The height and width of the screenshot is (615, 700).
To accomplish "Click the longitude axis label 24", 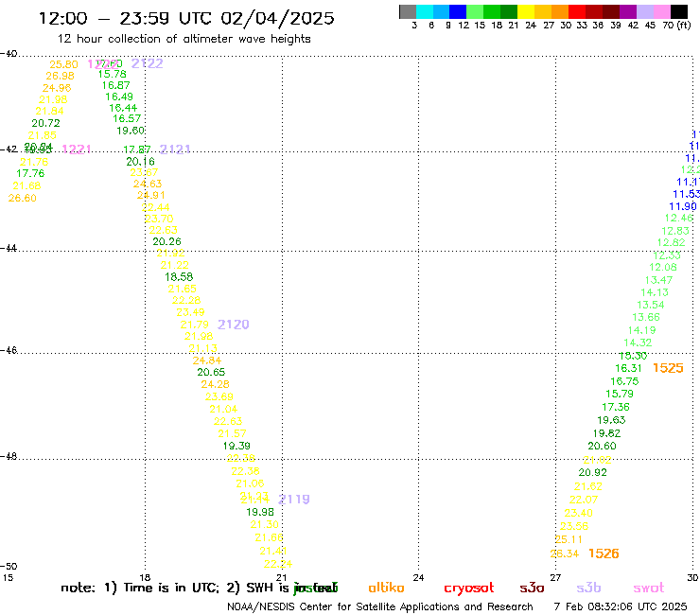I will [x=418, y=578].
